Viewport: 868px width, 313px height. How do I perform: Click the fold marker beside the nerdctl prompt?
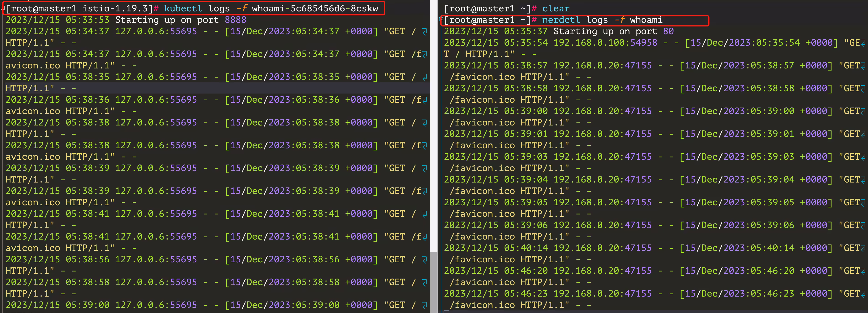click(x=441, y=20)
